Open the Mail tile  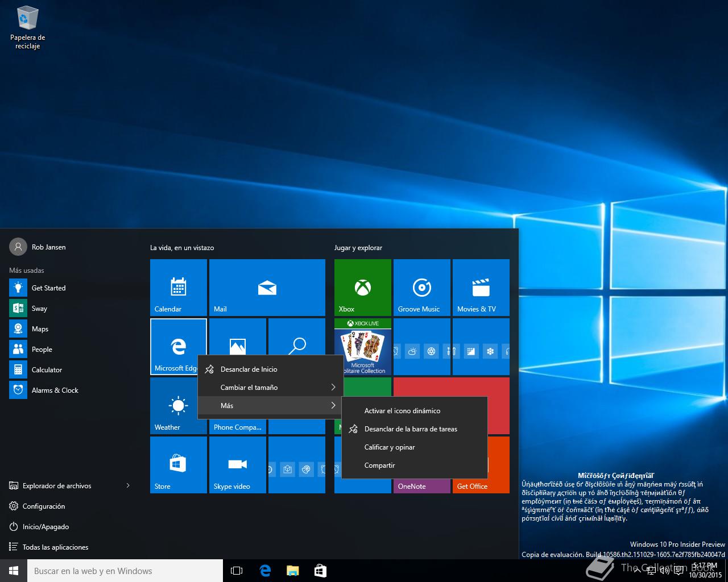(267, 287)
